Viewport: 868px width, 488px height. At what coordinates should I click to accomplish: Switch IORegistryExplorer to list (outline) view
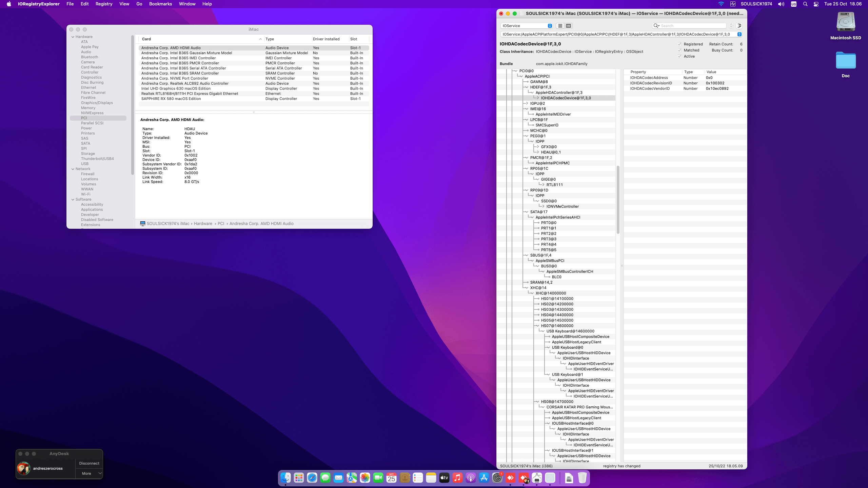coord(560,26)
